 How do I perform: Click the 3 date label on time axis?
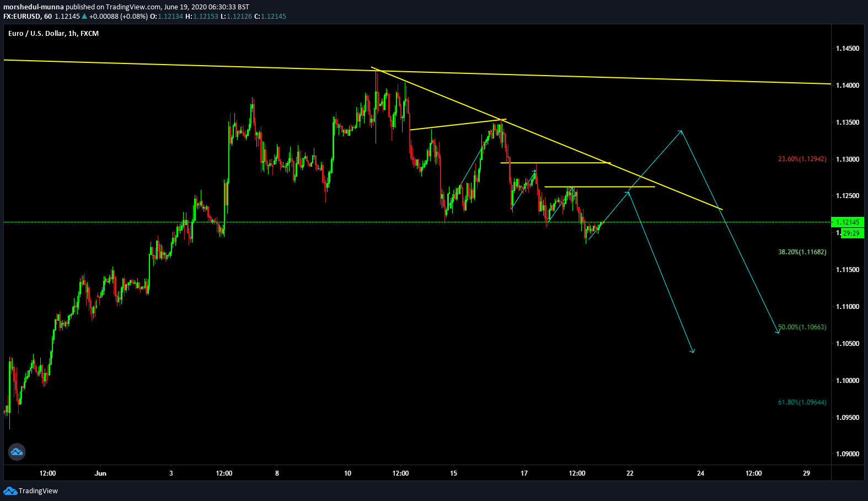171,473
